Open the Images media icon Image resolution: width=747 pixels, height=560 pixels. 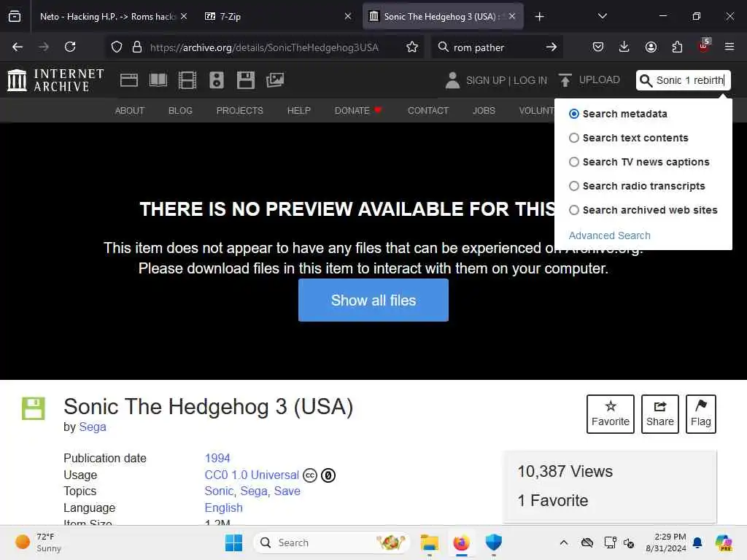click(275, 80)
